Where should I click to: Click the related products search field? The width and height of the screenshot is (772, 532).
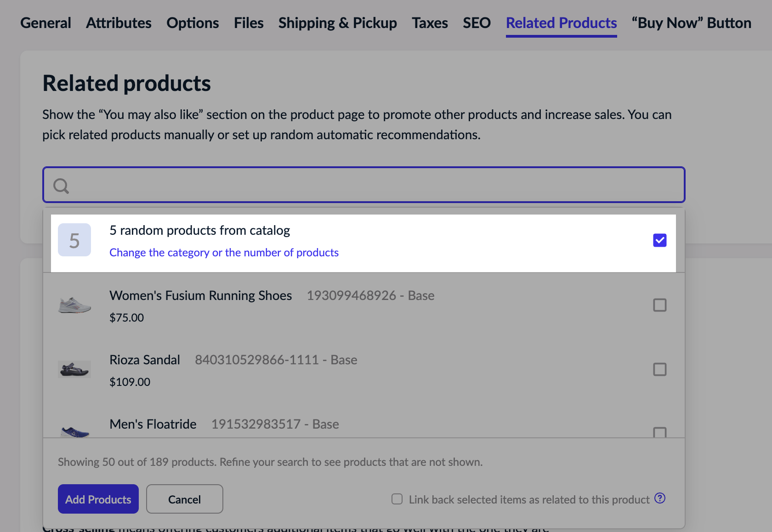[x=364, y=185]
